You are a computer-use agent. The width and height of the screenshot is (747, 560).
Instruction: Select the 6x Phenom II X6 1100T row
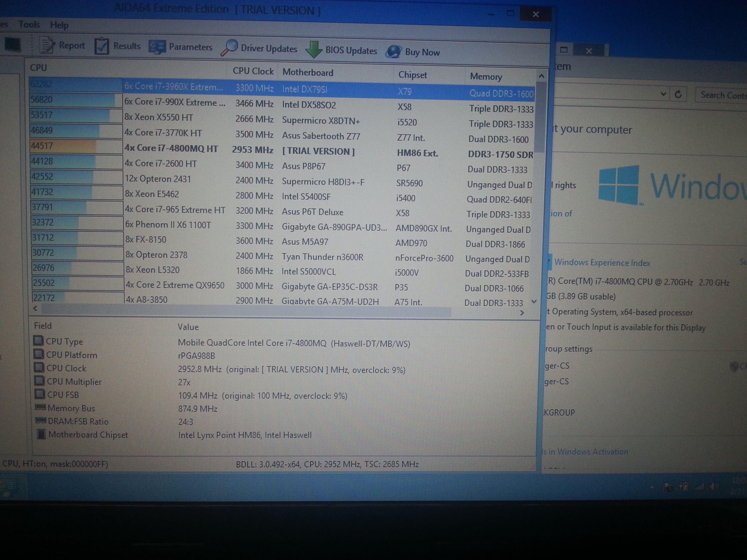pyautogui.click(x=282, y=226)
